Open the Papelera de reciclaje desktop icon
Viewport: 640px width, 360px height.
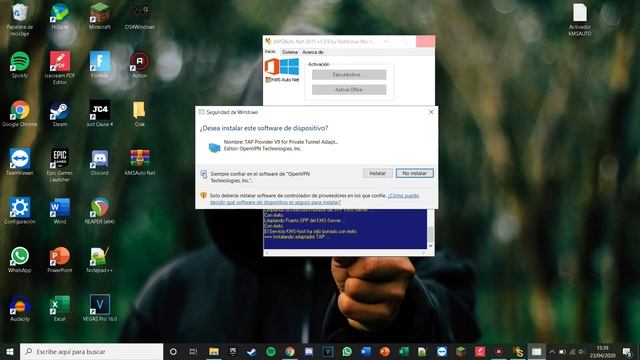20,19
